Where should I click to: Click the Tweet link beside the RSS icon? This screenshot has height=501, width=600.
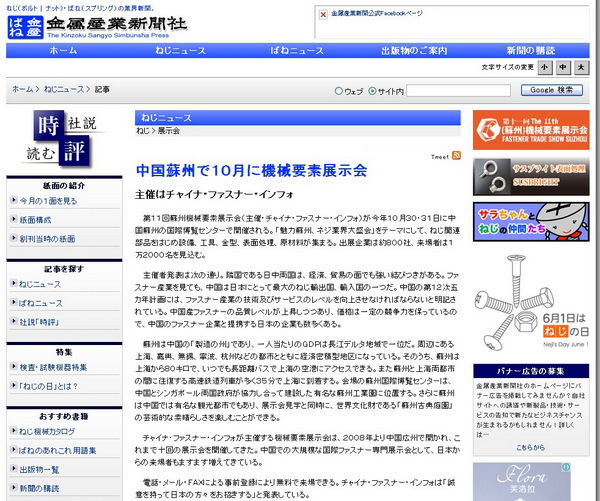coord(439,157)
